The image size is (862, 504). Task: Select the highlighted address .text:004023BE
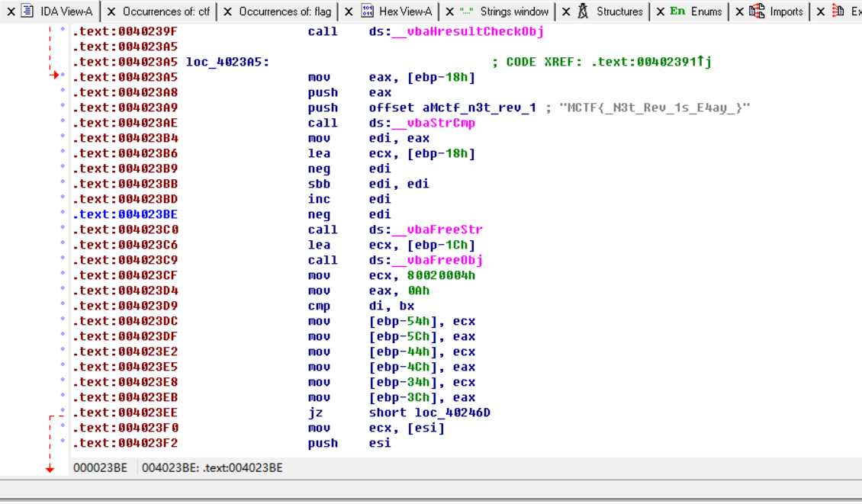pyautogui.click(x=125, y=214)
